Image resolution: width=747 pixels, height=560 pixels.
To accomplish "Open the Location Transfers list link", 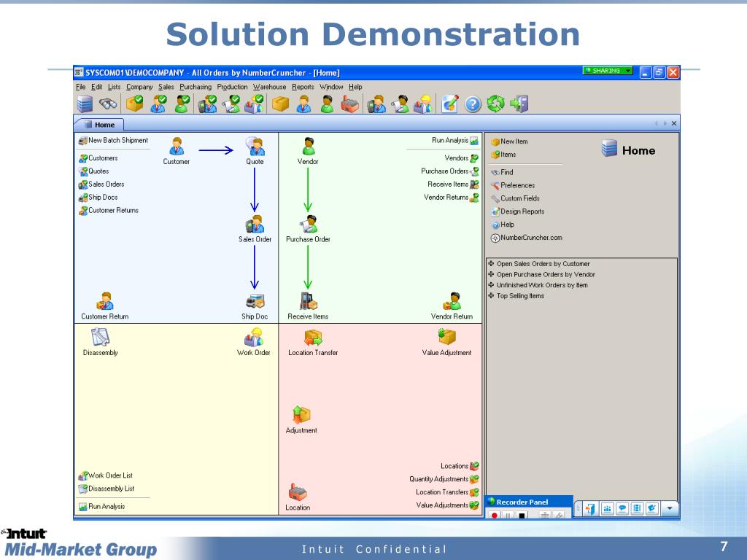I will click(x=447, y=492).
